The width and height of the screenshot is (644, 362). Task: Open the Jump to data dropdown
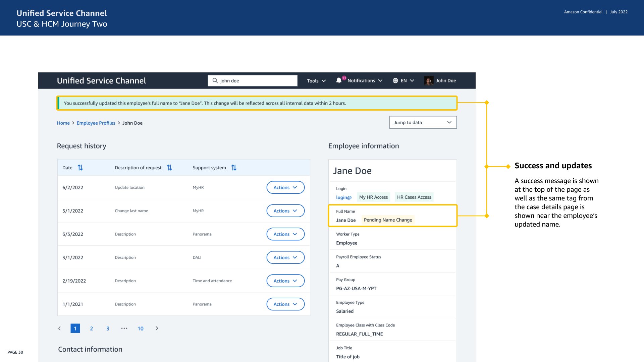(x=423, y=122)
